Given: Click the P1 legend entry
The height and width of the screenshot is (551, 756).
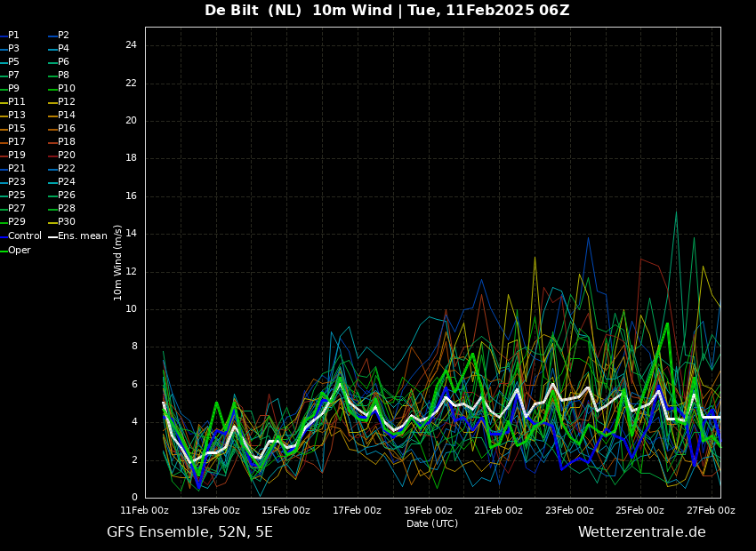Looking at the screenshot, I should coord(10,36).
